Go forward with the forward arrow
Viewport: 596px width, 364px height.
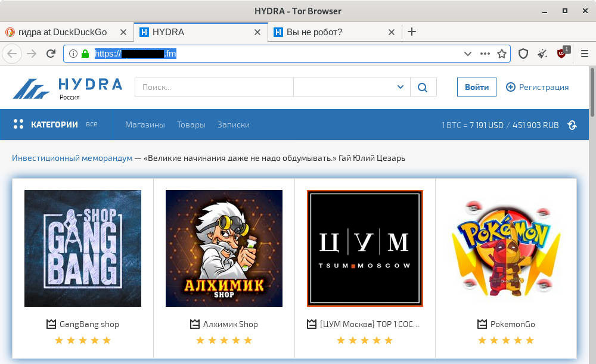32,54
